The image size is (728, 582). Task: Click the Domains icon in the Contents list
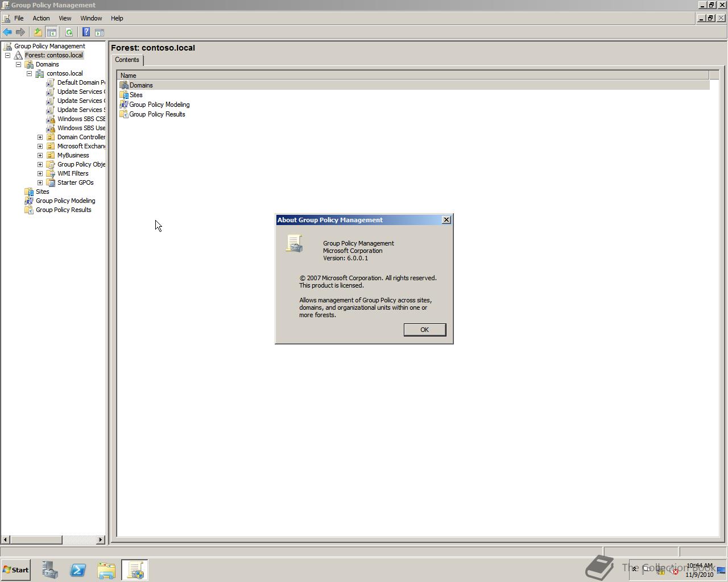pyautogui.click(x=124, y=85)
